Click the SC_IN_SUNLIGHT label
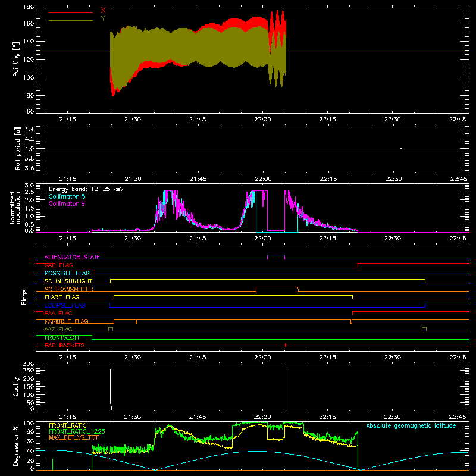 click(68, 281)
